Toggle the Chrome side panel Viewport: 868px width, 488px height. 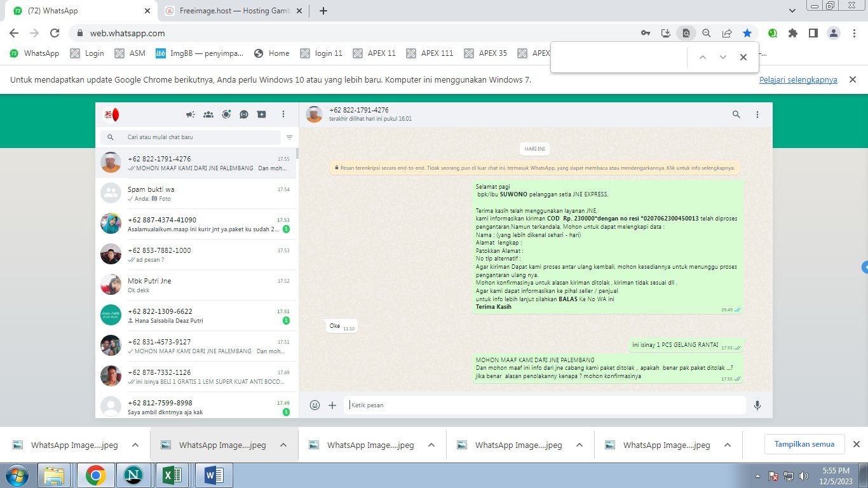813,33
